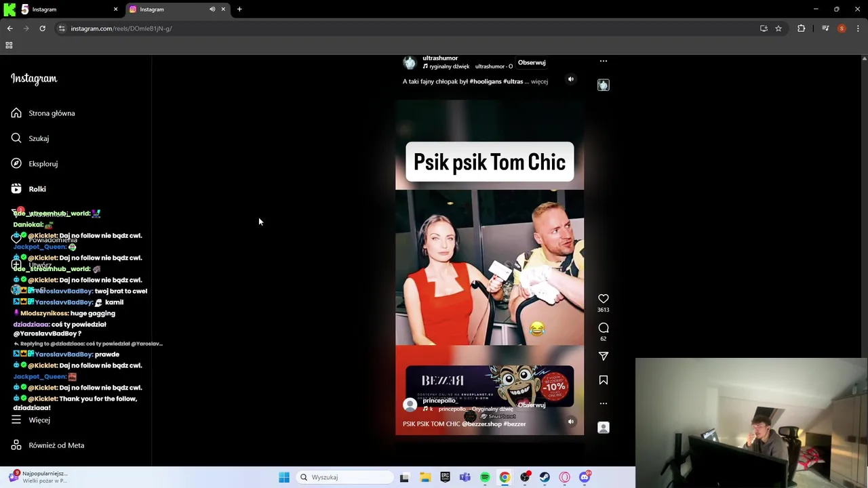Open Spotify from the taskbar
868x488 pixels.
[x=485, y=477]
